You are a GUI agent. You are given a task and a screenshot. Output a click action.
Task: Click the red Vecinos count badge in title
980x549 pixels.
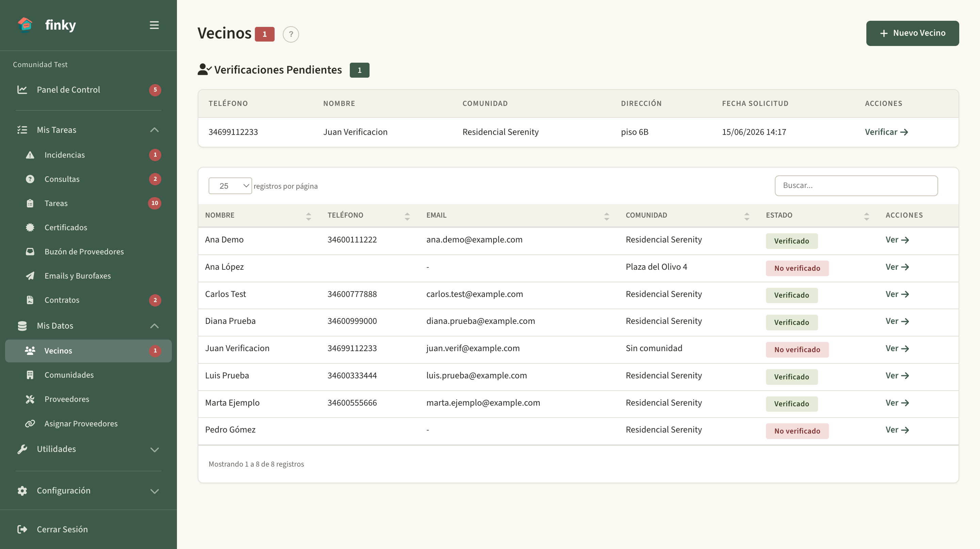click(x=264, y=34)
